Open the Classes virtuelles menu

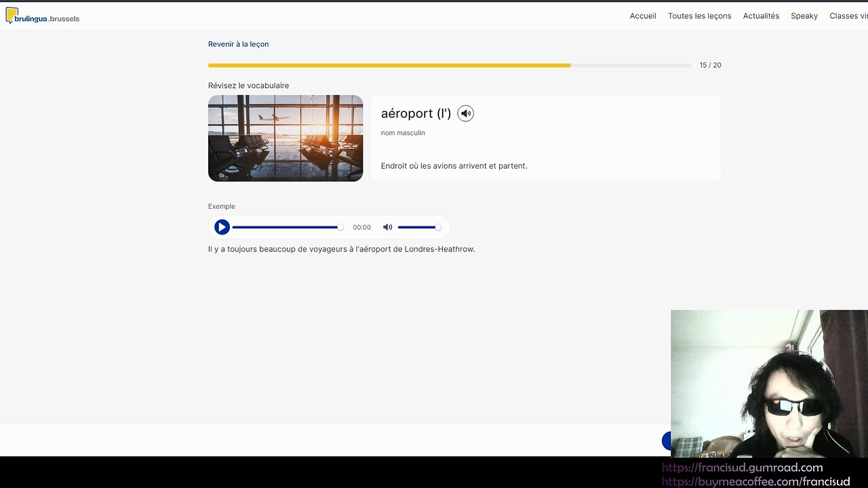(x=848, y=16)
